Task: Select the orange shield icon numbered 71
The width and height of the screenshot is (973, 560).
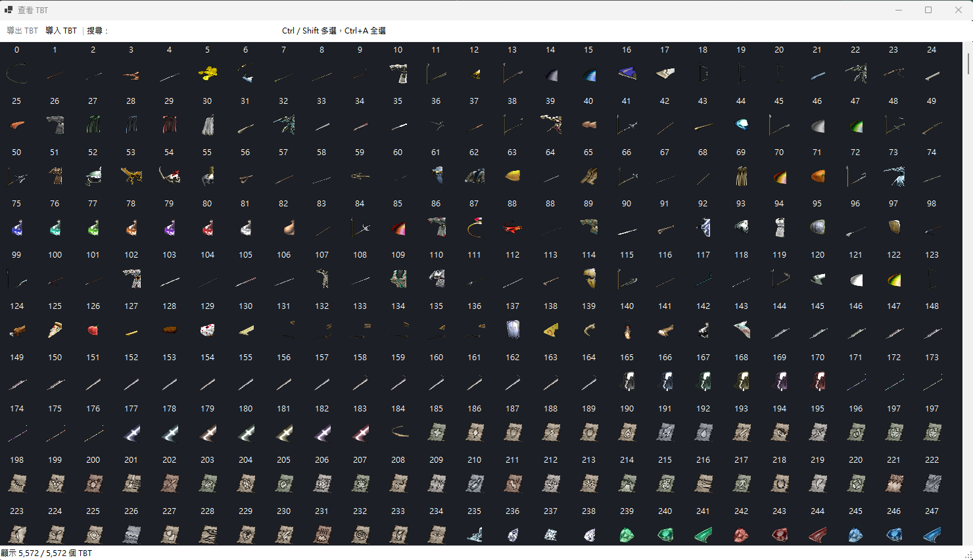Action: click(818, 176)
